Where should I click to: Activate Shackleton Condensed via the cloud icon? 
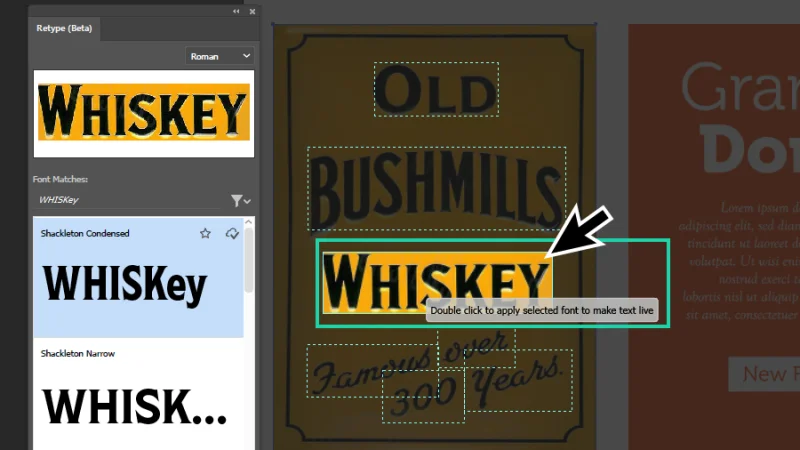coord(232,233)
